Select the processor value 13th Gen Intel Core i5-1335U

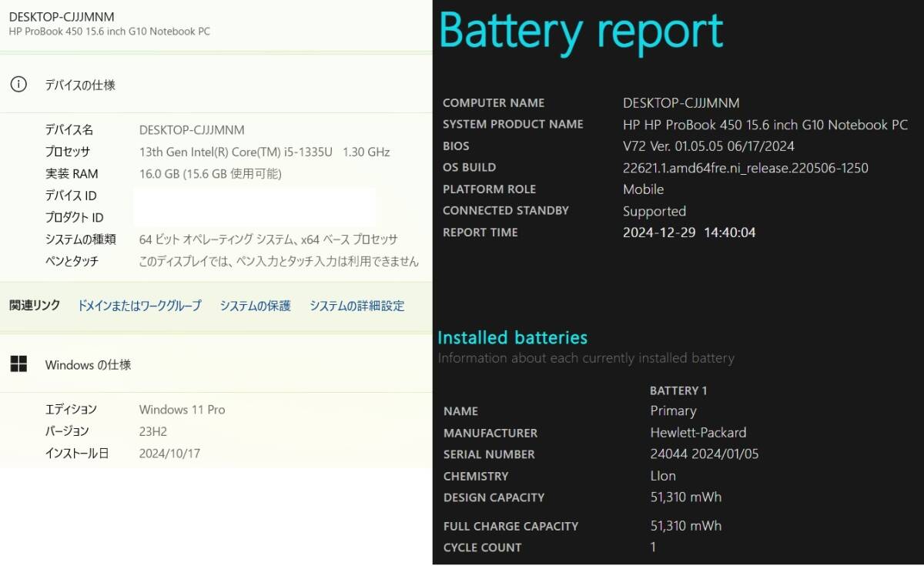(x=264, y=152)
